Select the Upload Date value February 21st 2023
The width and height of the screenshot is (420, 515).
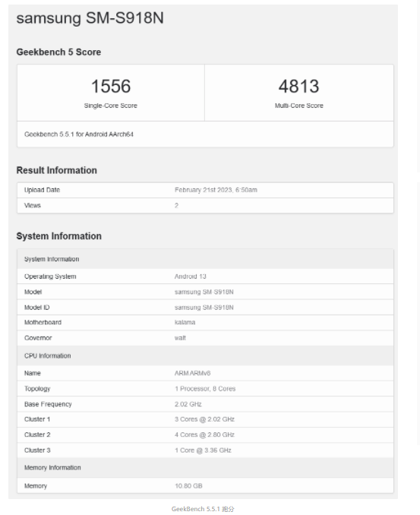click(x=216, y=190)
